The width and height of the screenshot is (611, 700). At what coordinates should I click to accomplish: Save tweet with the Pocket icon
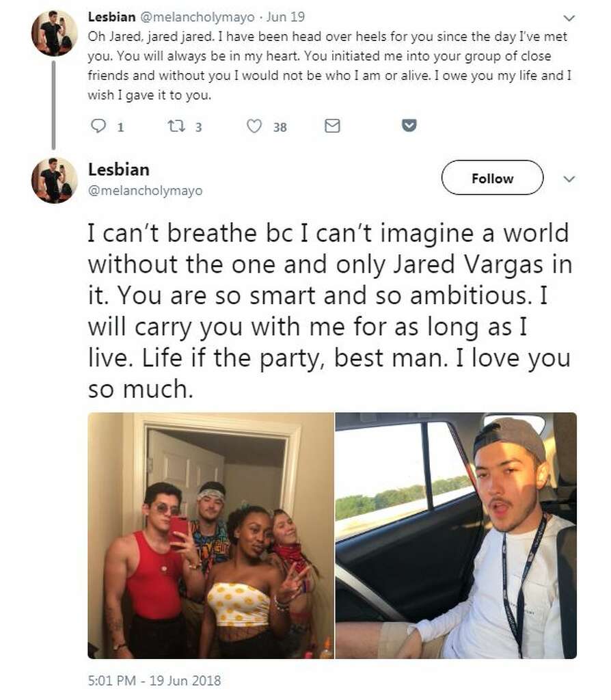click(x=409, y=126)
